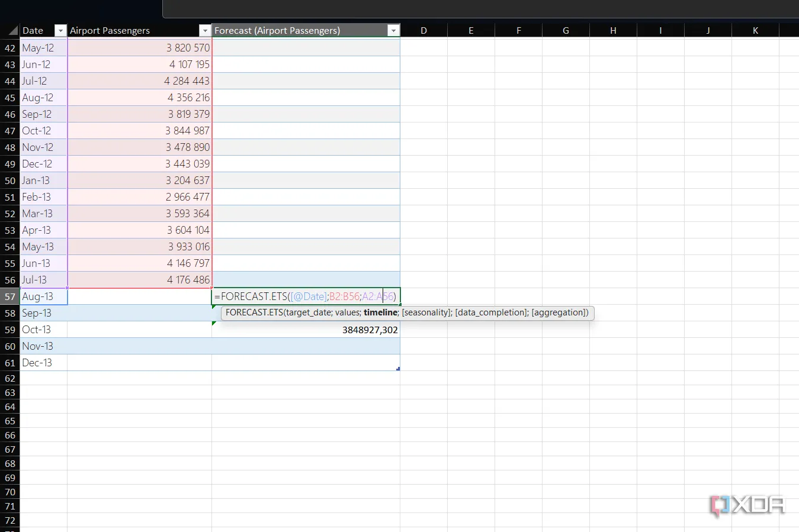Click the table resize handle below Dec-13
The image size is (799, 532).
[398, 369]
